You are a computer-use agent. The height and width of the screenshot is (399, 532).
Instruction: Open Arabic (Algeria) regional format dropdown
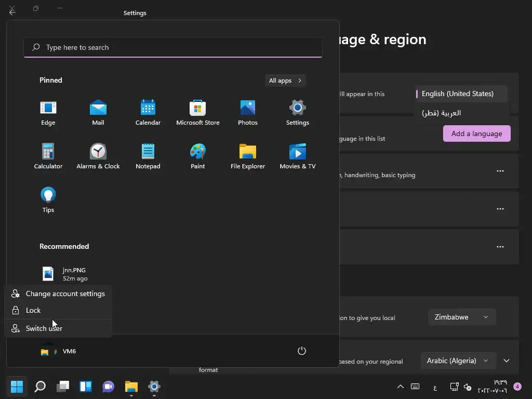(458, 361)
